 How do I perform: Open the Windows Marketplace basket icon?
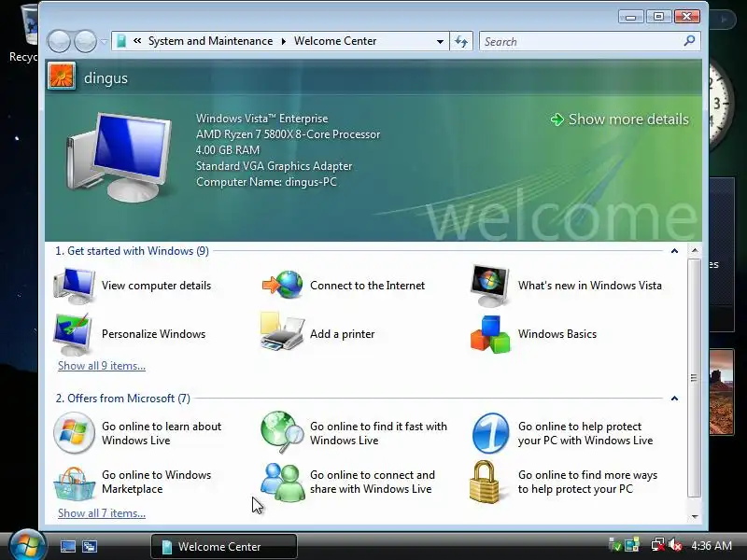[x=74, y=483]
